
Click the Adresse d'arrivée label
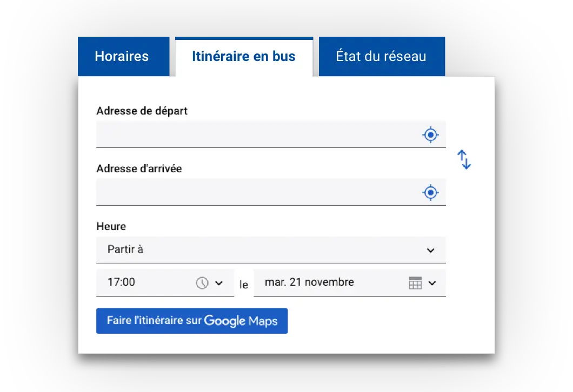coord(139,168)
